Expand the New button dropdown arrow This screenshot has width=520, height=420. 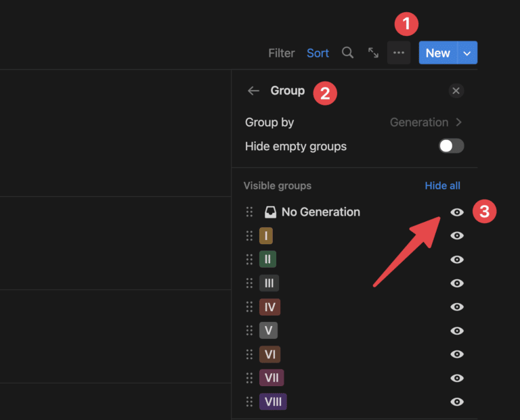(467, 53)
